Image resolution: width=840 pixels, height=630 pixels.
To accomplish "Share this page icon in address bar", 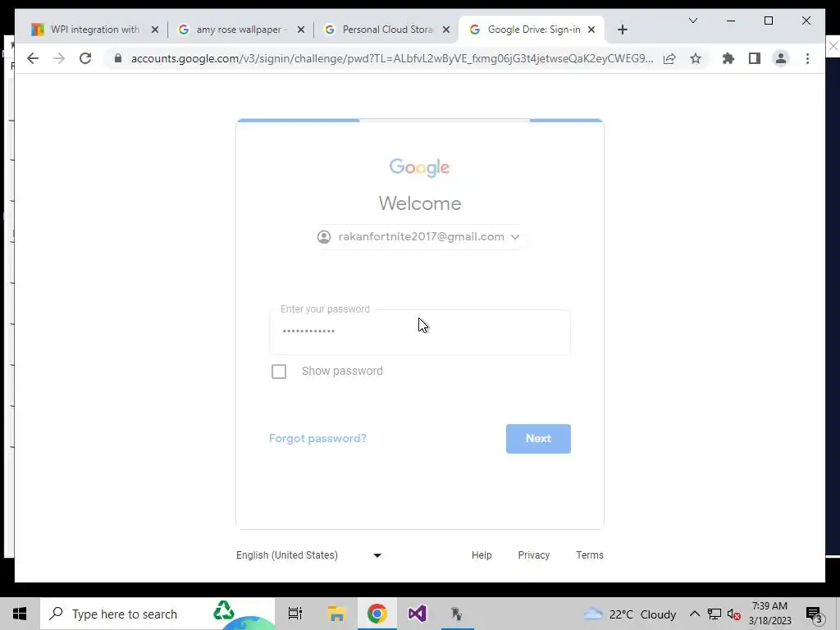I will tap(669, 58).
